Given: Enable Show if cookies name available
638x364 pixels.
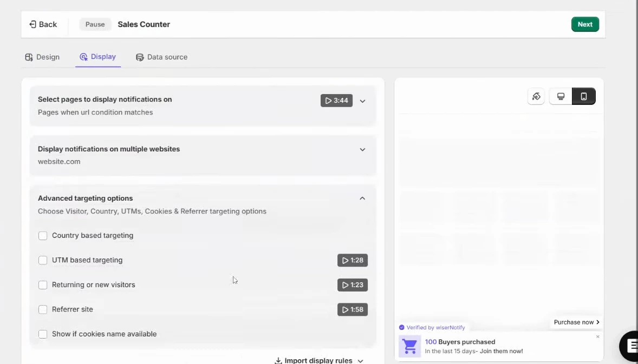Looking at the screenshot, I should (43, 334).
